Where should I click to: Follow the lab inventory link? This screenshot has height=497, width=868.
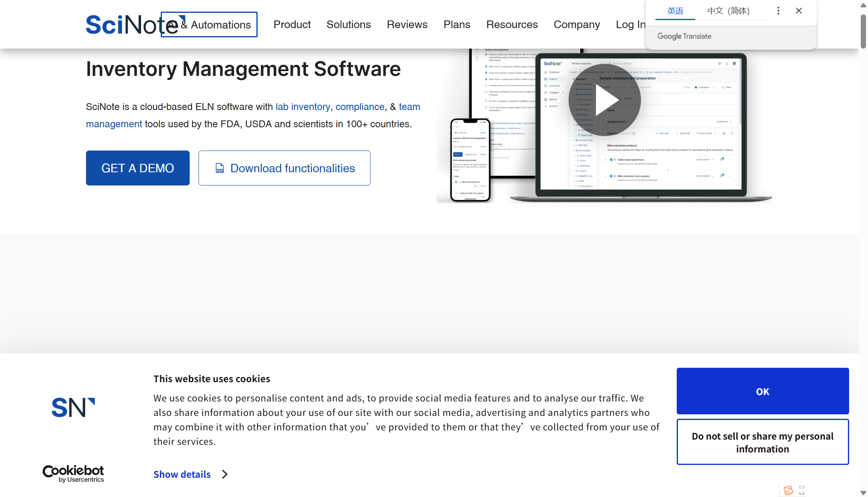tap(303, 107)
